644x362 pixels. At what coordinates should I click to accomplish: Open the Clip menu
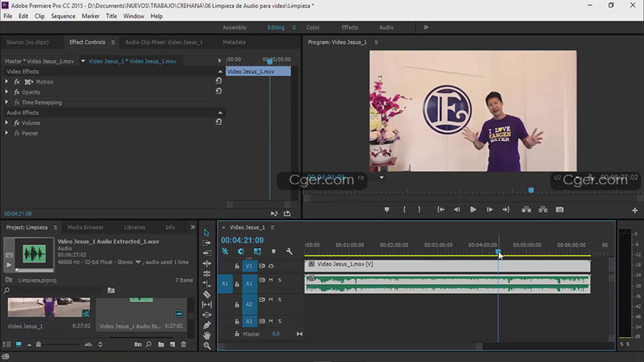point(40,16)
